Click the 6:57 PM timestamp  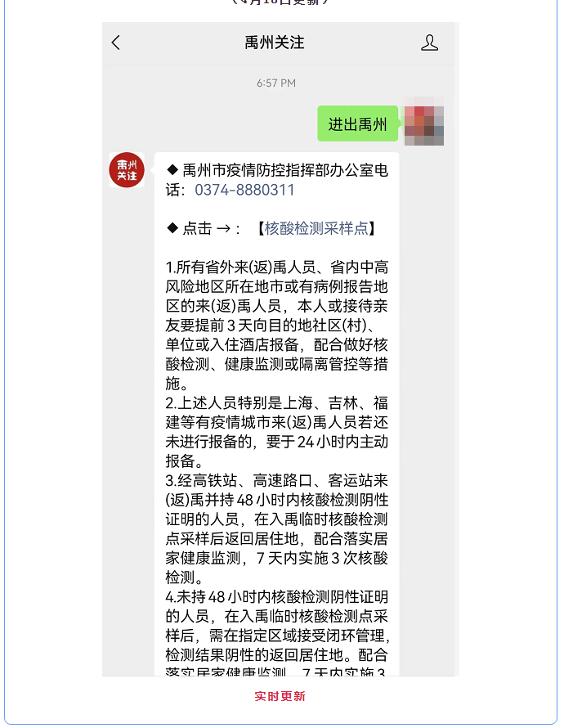point(276,83)
